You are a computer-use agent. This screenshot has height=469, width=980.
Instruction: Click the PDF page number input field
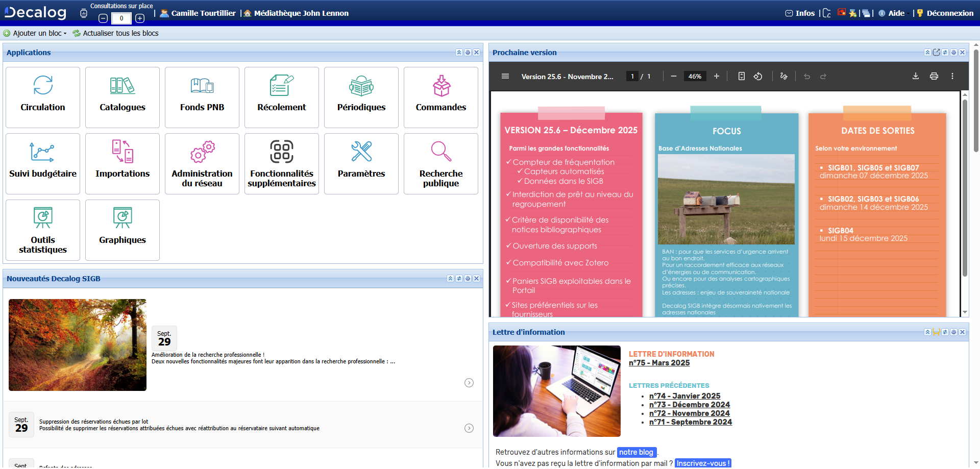pos(631,76)
